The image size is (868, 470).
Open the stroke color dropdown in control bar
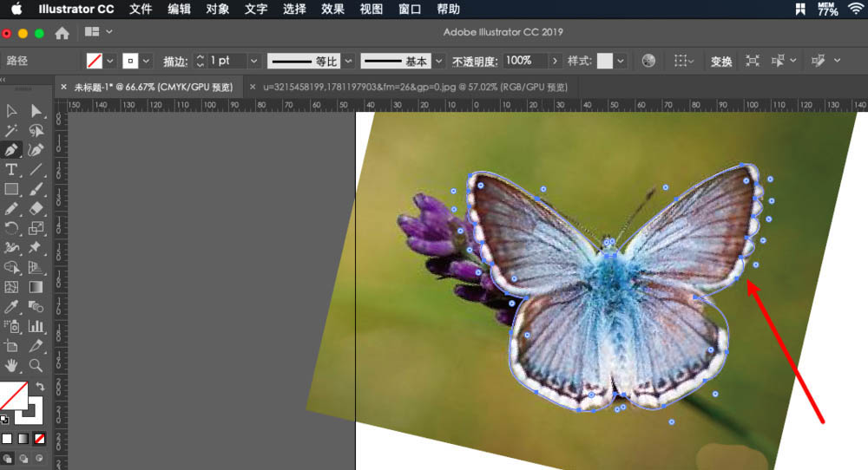pos(146,61)
